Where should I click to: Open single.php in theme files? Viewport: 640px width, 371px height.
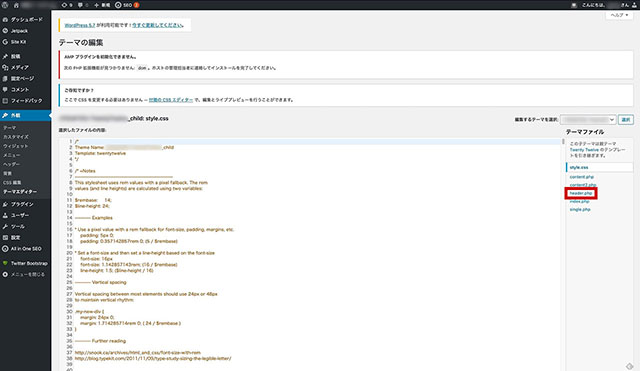(x=580, y=209)
